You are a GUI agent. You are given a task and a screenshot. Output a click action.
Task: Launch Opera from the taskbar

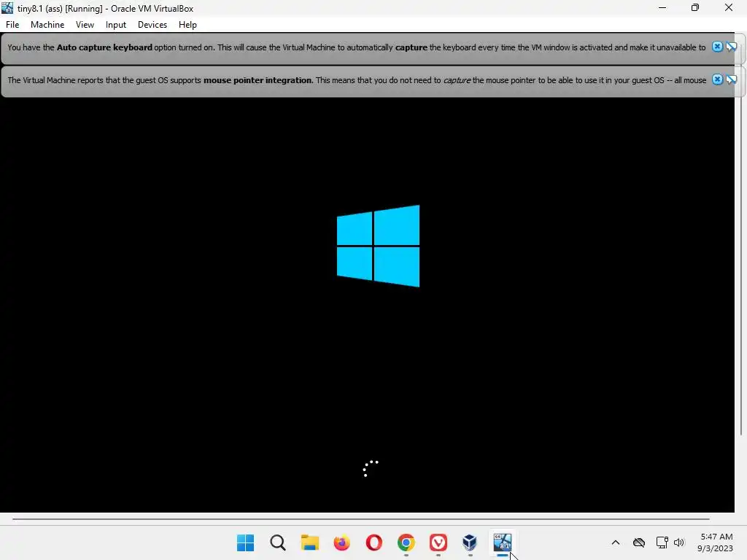tap(374, 542)
